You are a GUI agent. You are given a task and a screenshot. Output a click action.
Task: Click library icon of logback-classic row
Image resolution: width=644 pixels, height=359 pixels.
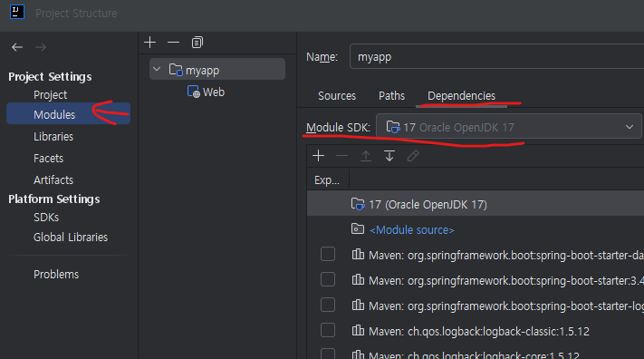(x=358, y=331)
